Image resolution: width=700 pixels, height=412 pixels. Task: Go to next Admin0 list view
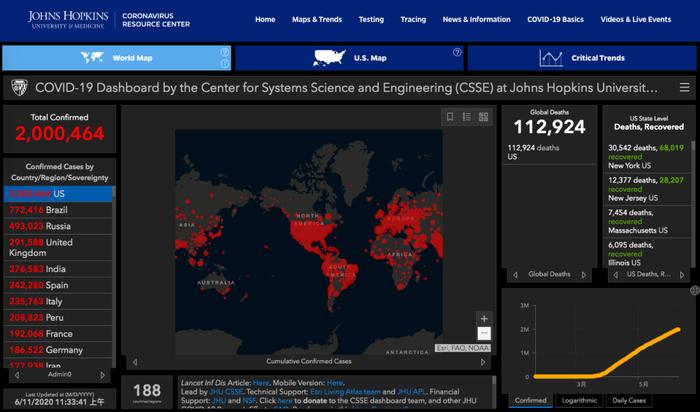pos(102,375)
